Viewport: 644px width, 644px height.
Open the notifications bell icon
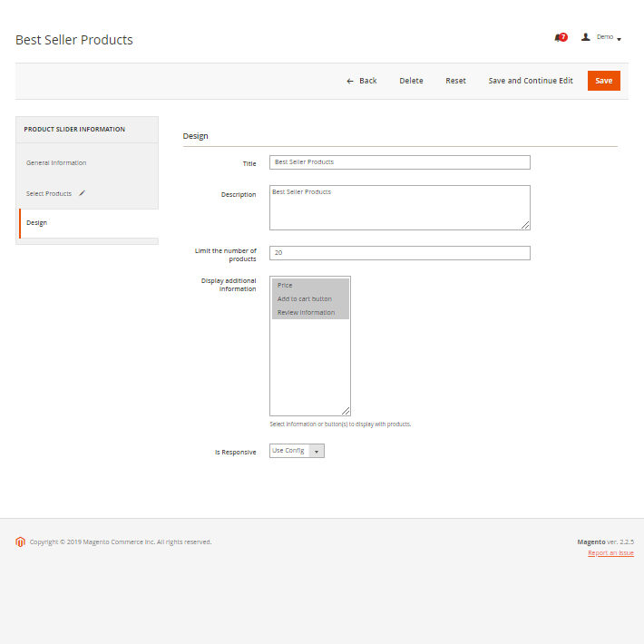[559, 37]
